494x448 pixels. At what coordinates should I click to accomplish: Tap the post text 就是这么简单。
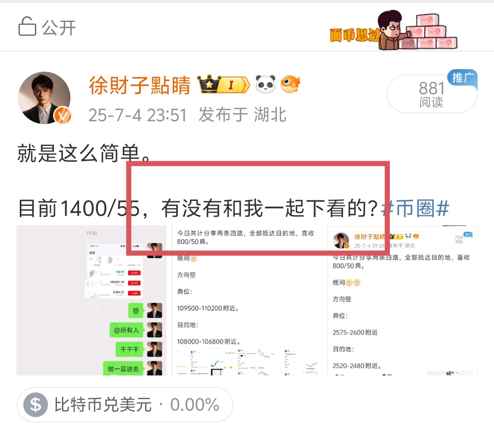point(84,153)
